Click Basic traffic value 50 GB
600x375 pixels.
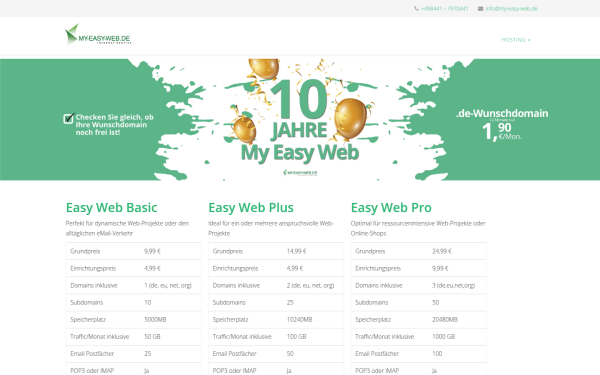152,336
